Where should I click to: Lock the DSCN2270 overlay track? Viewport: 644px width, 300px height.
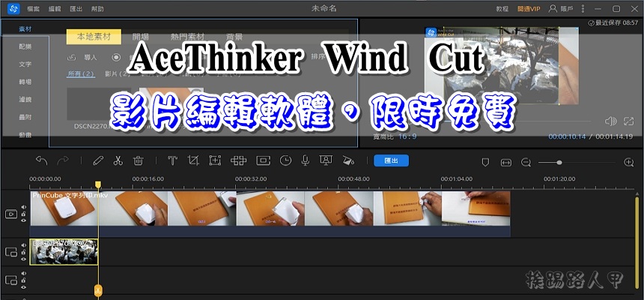point(24,252)
